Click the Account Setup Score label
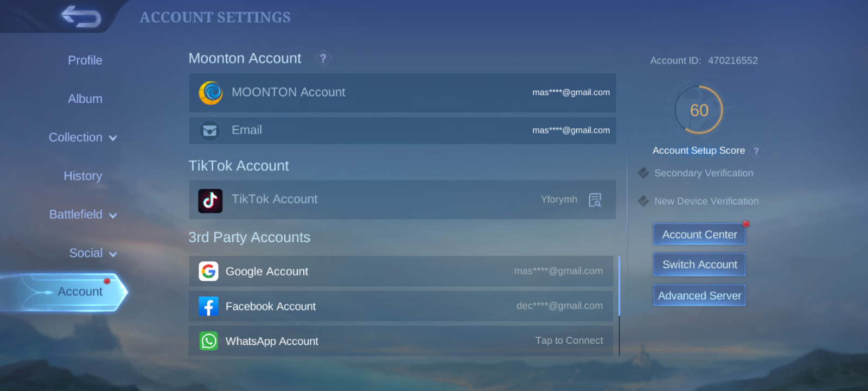Screen dimensions: 868x391 point(699,150)
